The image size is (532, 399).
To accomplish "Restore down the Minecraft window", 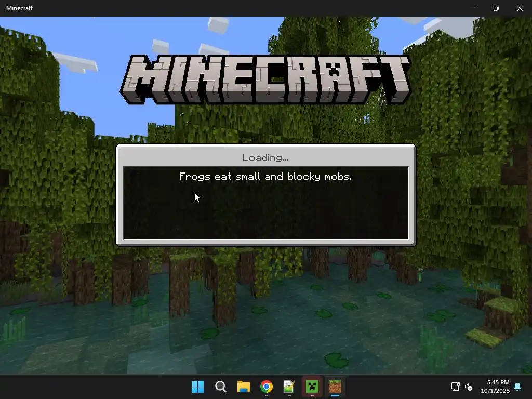I will (x=496, y=8).
